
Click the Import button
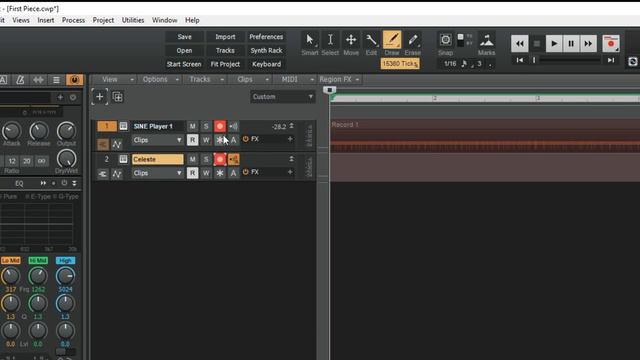click(x=225, y=37)
